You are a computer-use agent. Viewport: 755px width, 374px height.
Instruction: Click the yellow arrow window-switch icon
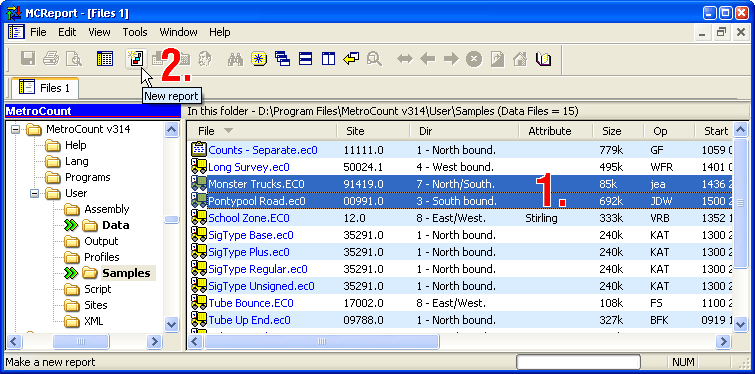tap(351, 59)
